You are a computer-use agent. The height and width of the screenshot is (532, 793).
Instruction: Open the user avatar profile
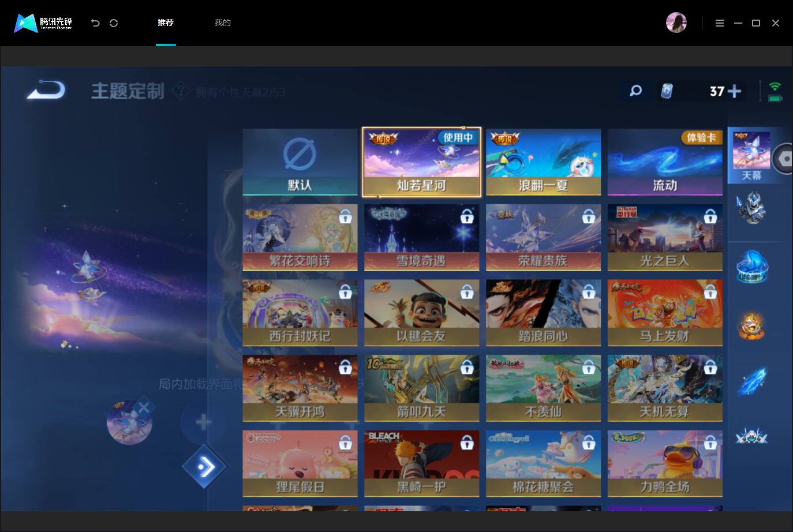click(x=676, y=23)
